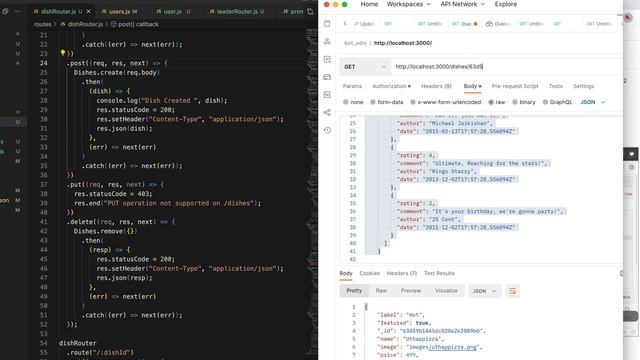Click 'Dishes.remove({})' on line 42
640x360 pixels.
(105, 231)
